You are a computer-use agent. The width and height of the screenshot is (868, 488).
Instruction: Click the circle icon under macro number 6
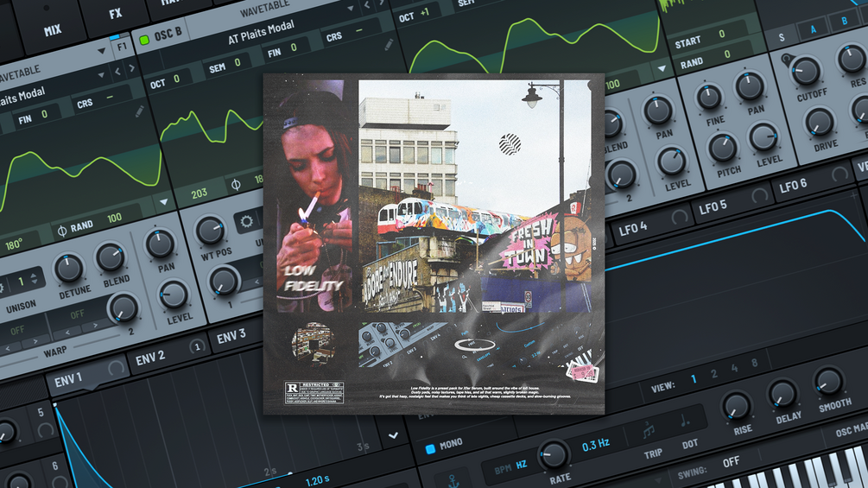(60, 483)
